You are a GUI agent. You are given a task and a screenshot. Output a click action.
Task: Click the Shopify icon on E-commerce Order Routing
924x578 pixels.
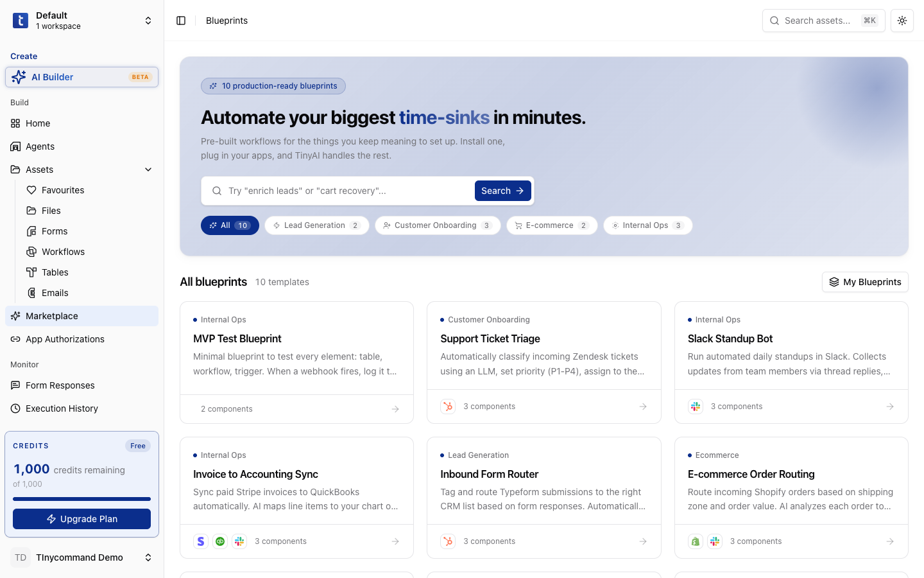coord(696,541)
